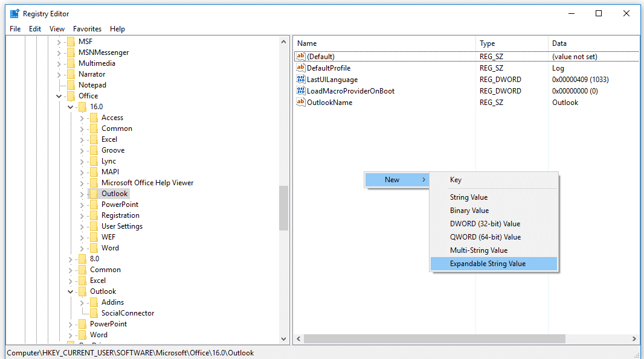Open the File menu
This screenshot has width=644, height=359.
(15, 29)
